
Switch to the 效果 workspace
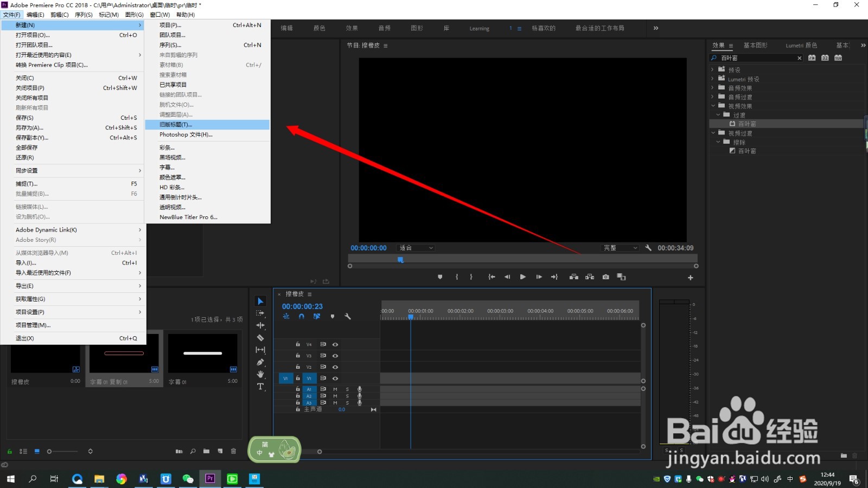coord(352,28)
